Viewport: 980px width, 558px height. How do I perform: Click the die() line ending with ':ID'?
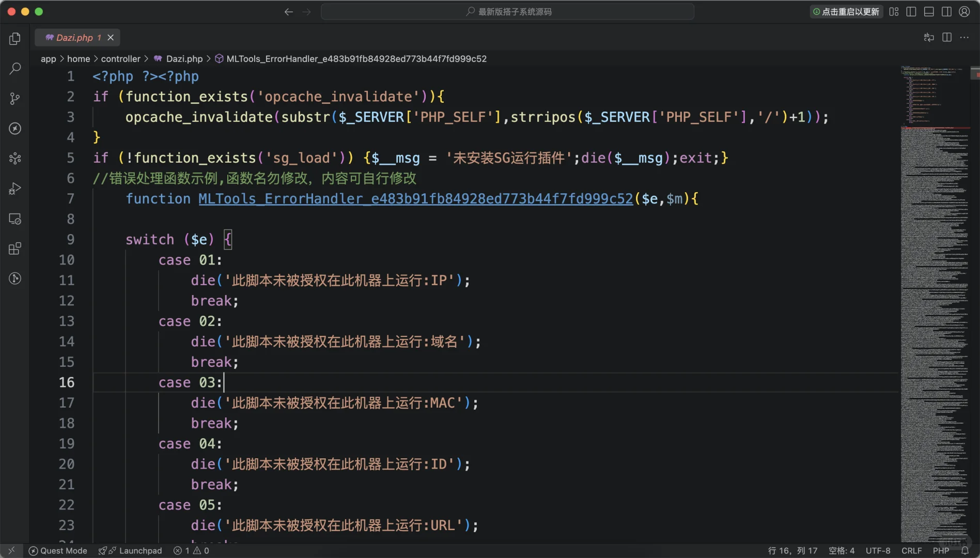331,464
